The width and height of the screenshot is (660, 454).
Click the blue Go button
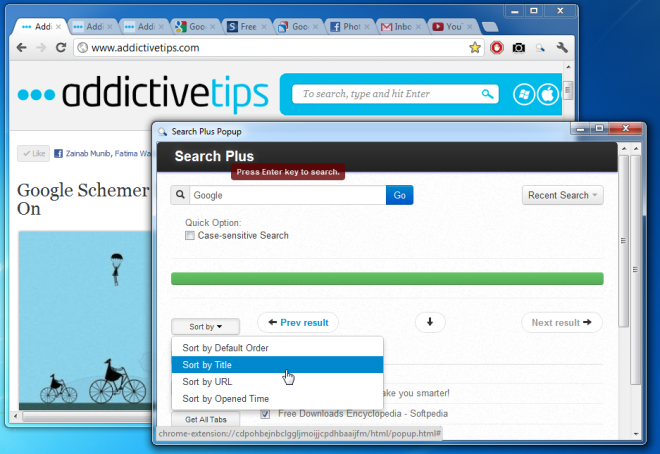[399, 195]
